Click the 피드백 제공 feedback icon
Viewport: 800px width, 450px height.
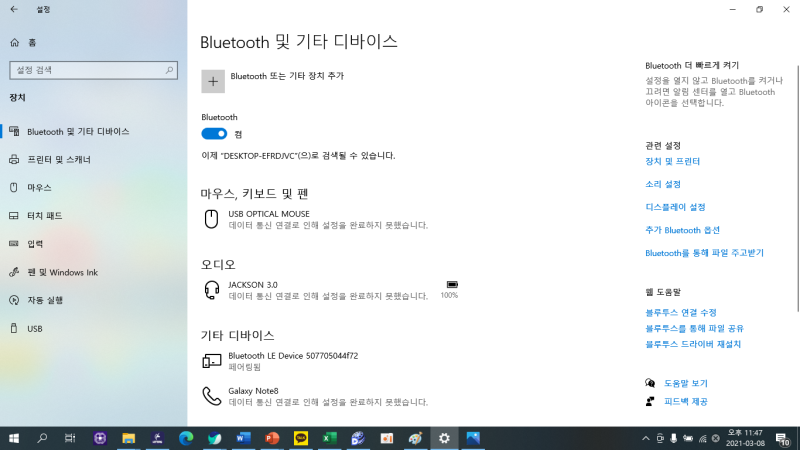click(x=650, y=402)
